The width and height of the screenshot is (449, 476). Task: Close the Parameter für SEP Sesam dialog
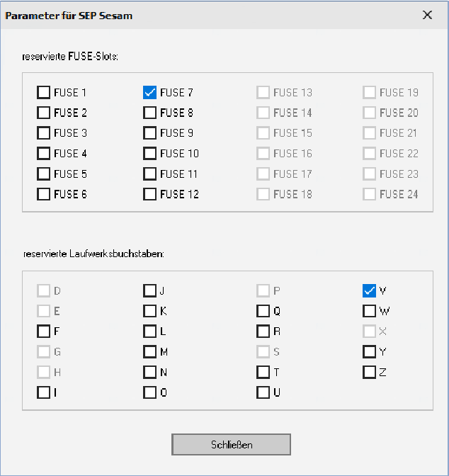click(x=427, y=15)
